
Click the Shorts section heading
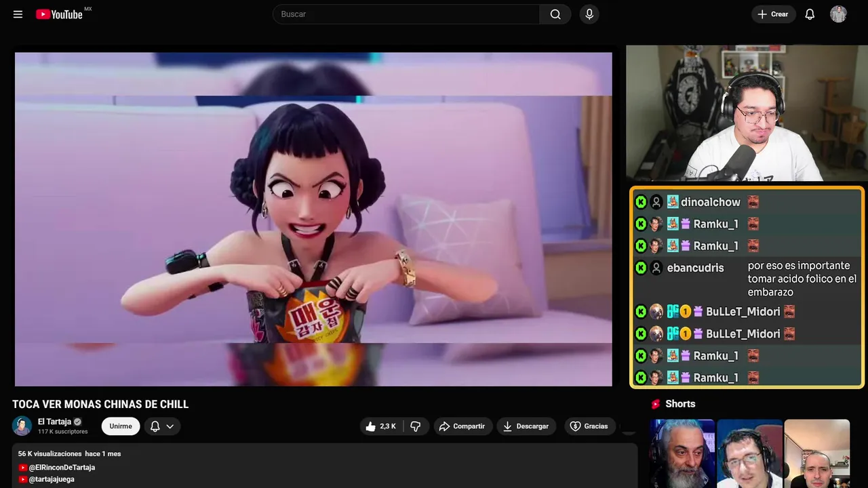pyautogui.click(x=680, y=404)
